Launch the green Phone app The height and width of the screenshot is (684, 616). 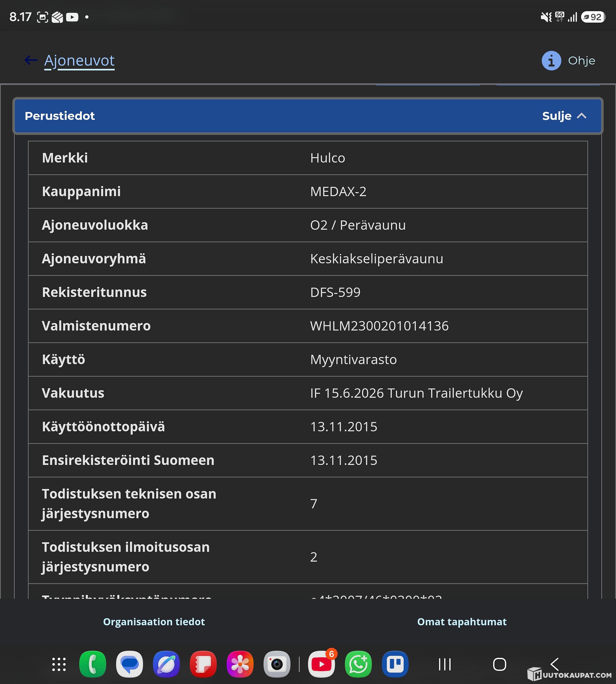click(92, 664)
